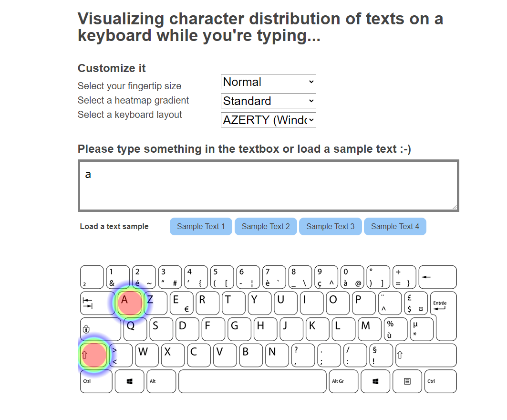Click the Entrée key
The height and width of the screenshot is (420, 507).
(444, 315)
